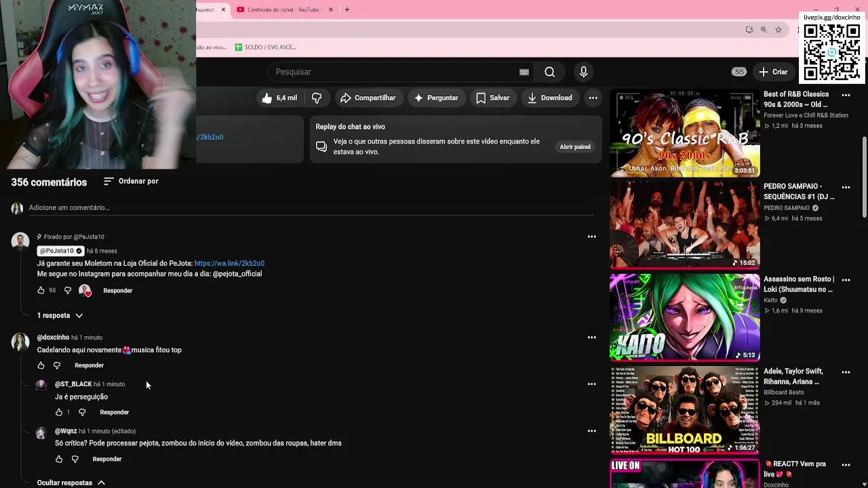868x488 pixels.
Task: Like the video with 6,4 mil thumbs up
Action: point(279,98)
